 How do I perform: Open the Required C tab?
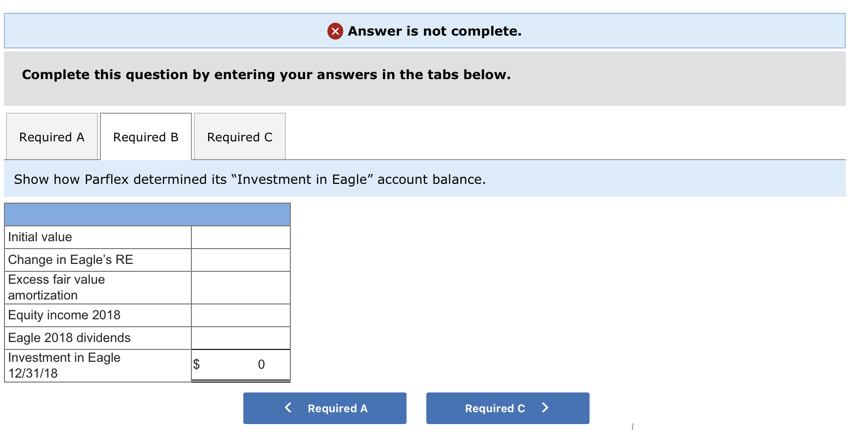[240, 136]
